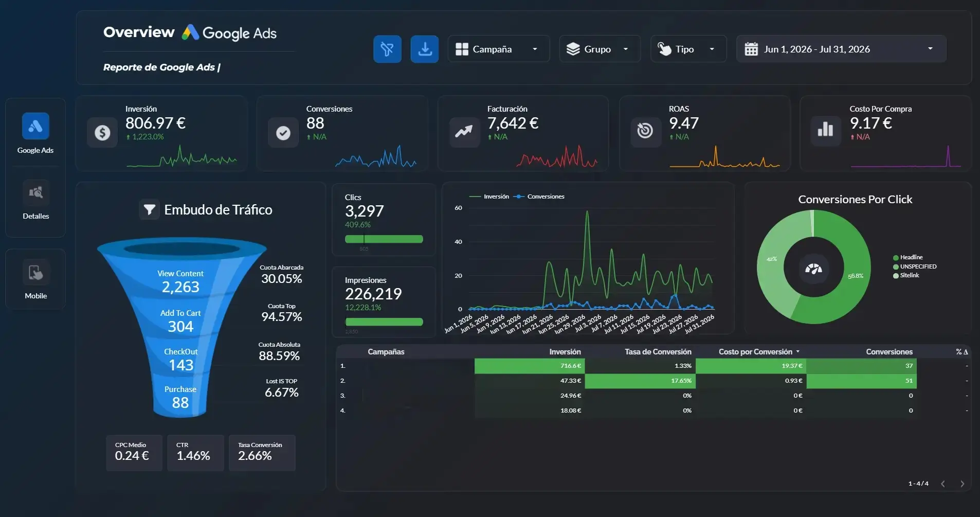
Task: Click View Content 2,263 funnel stage
Action: coord(180,281)
